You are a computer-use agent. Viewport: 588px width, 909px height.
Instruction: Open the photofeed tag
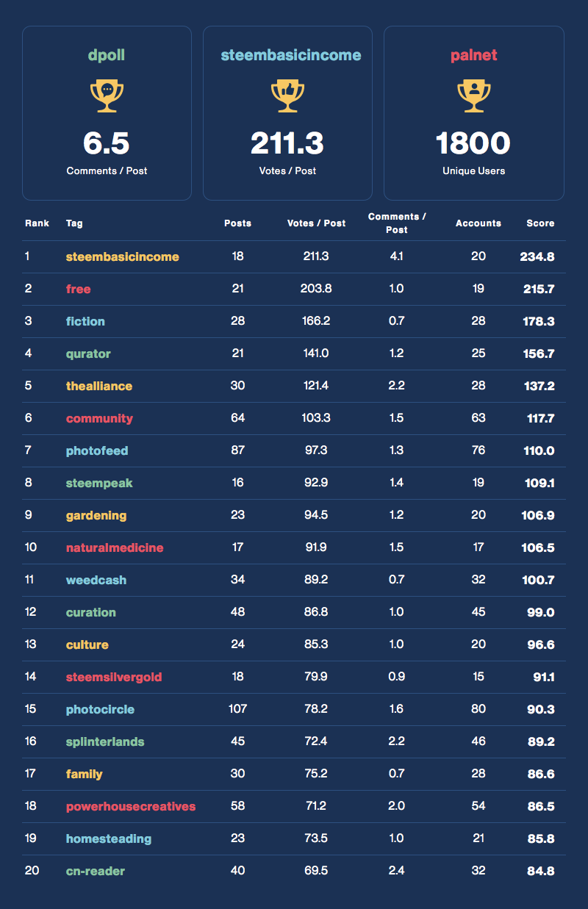click(97, 450)
